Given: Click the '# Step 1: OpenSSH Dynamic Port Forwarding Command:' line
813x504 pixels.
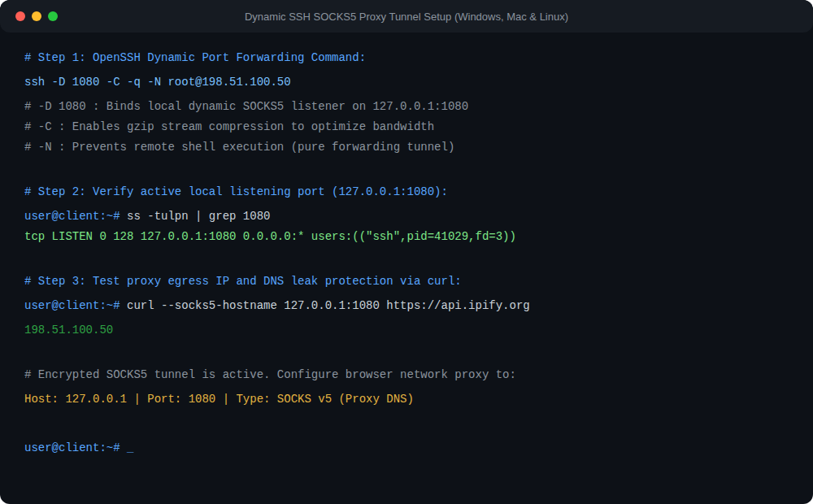Looking at the screenshot, I should pyautogui.click(x=195, y=58).
